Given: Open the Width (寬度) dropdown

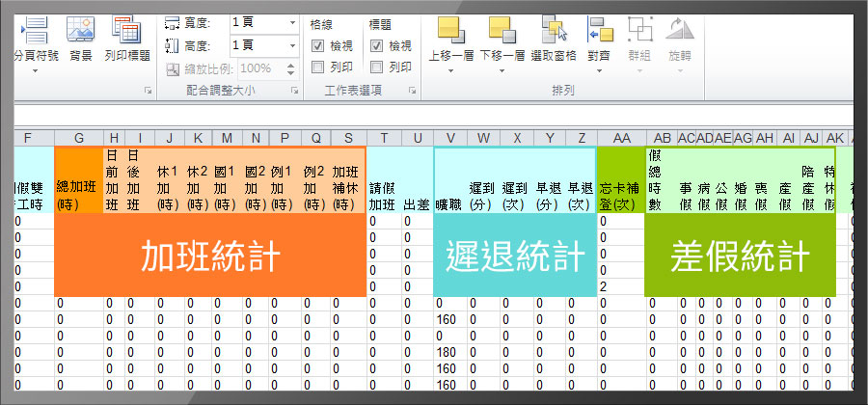Looking at the screenshot, I should click(x=292, y=21).
